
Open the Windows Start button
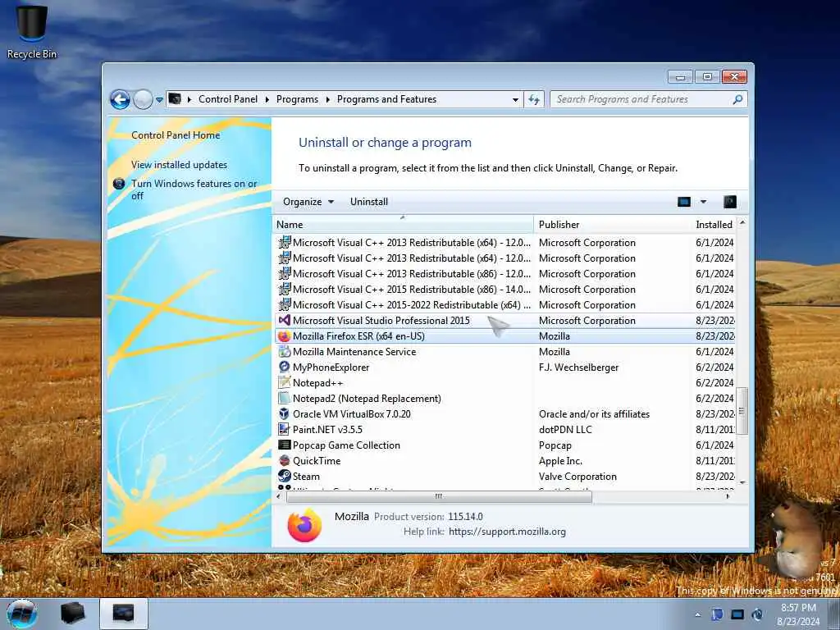pyautogui.click(x=22, y=614)
